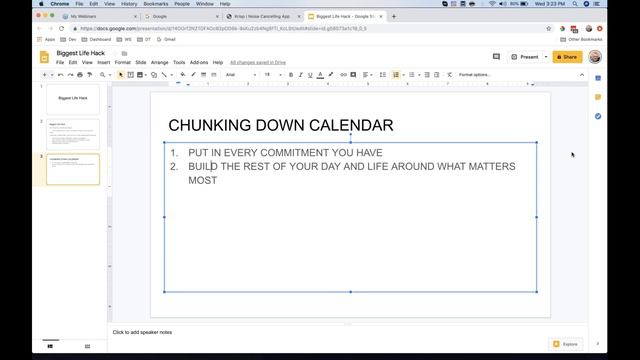Click the Slides home logo
This screenshot has width=640, height=360.
[44, 57]
